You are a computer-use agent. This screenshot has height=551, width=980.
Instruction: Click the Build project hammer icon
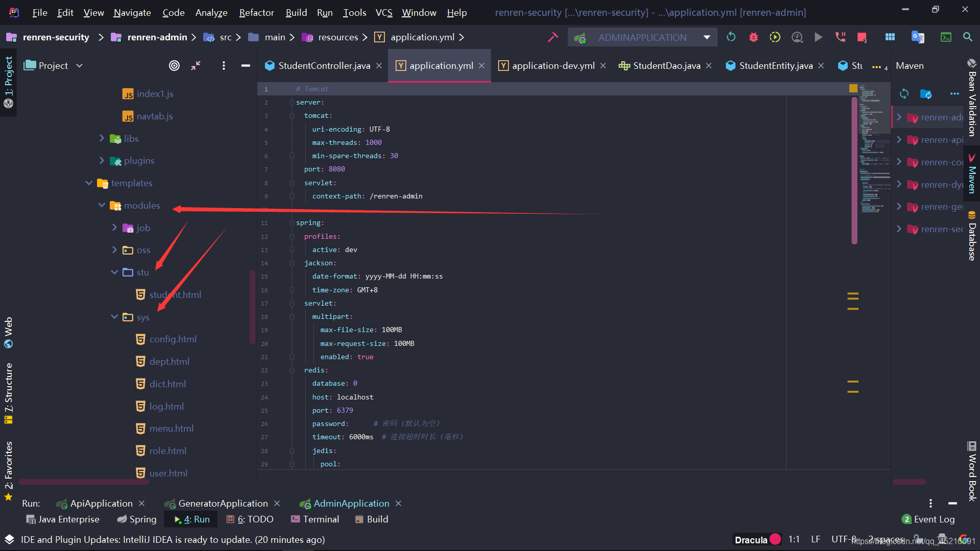(553, 37)
